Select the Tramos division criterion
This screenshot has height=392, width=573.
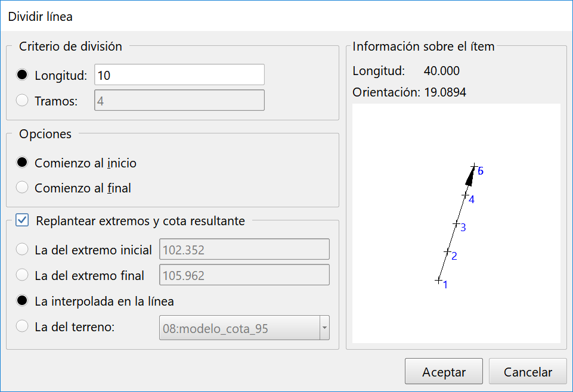tap(21, 100)
